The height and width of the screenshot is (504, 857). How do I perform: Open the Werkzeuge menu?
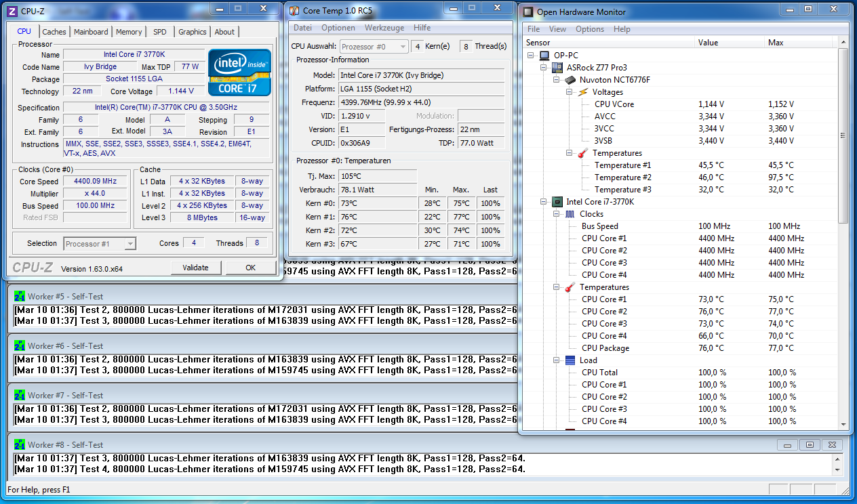(384, 28)
